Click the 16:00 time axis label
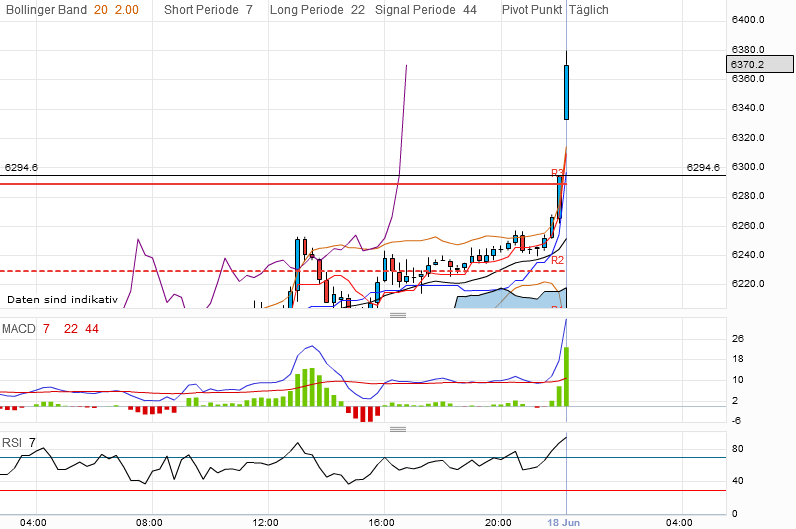The image size is (796, 529). pos(381,522)
